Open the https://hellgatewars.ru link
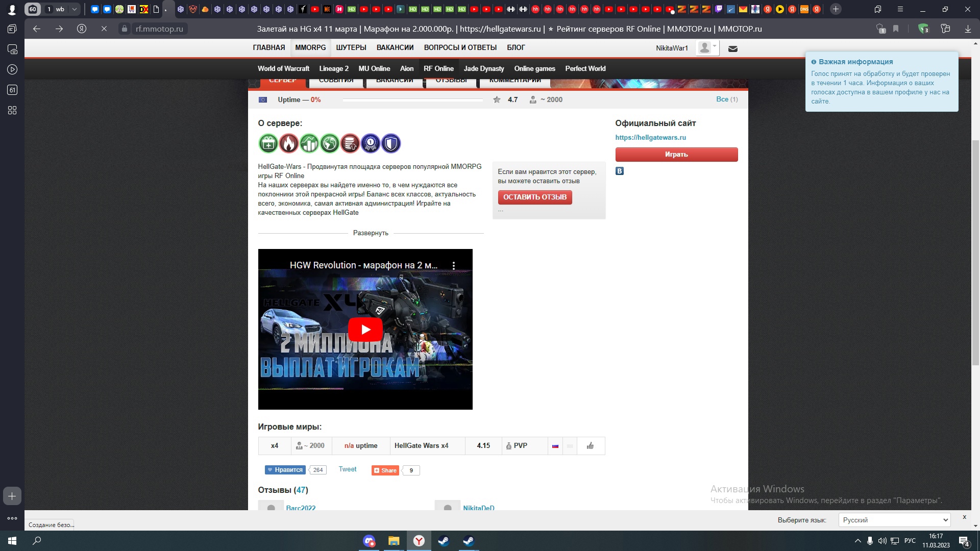 650,138
